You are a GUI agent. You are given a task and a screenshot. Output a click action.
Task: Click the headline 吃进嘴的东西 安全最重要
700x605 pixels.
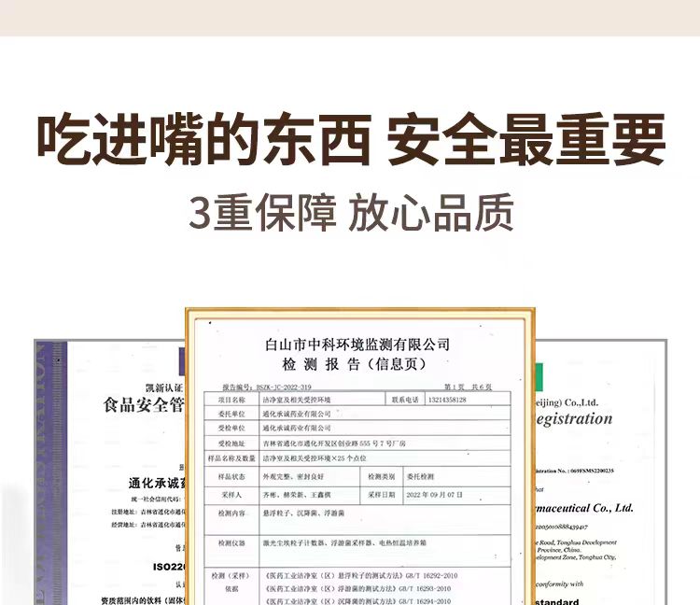pyautogui.click(x=351, y=140)
